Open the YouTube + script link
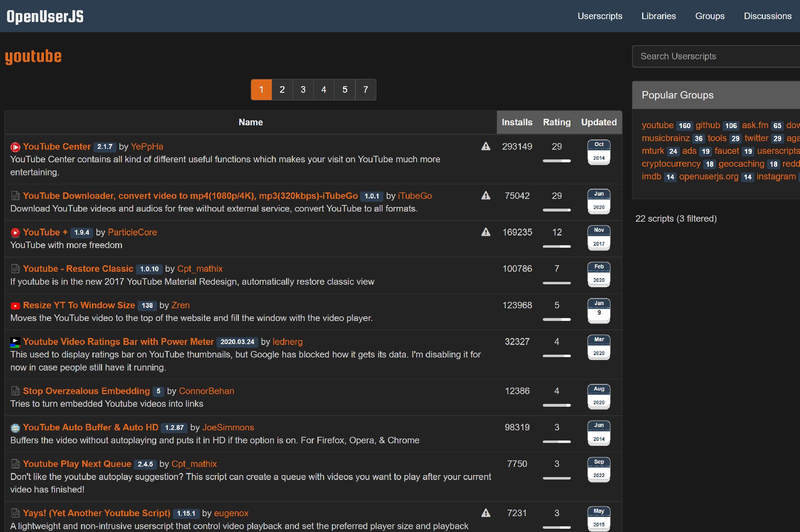 click(45, 232)
